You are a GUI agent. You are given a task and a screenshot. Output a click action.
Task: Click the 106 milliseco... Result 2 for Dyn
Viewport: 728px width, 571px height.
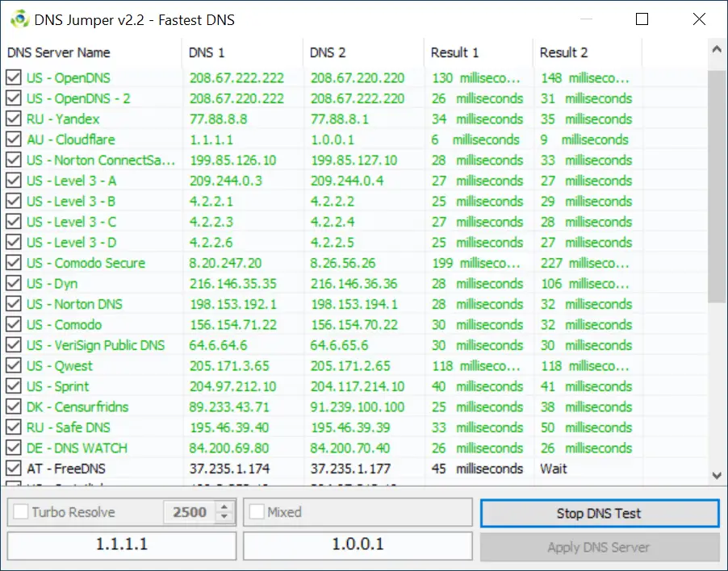585,283
